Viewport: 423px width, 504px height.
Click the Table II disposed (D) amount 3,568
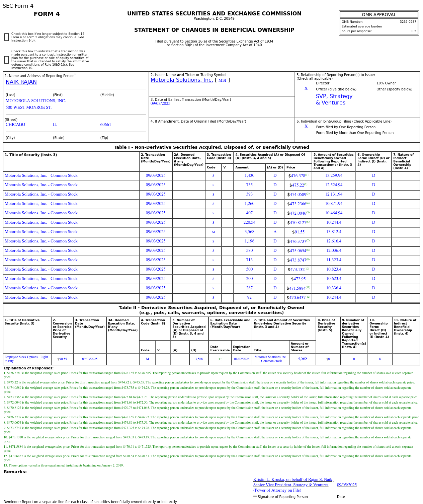(x=199, y=359)
